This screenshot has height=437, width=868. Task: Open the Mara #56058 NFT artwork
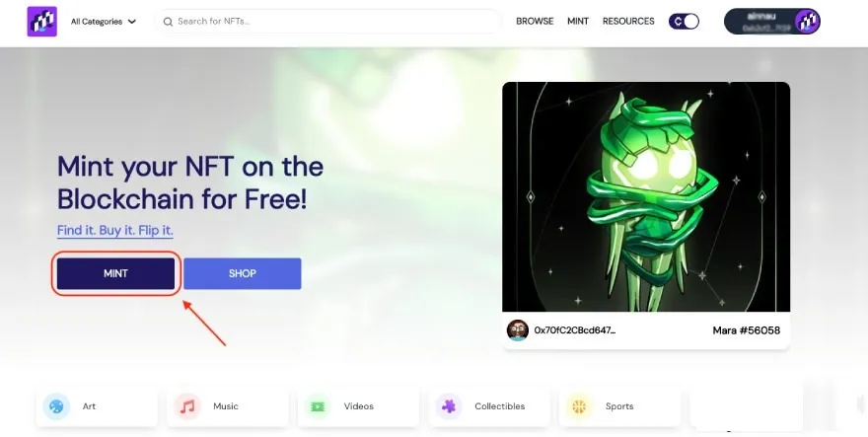point(646,196)
